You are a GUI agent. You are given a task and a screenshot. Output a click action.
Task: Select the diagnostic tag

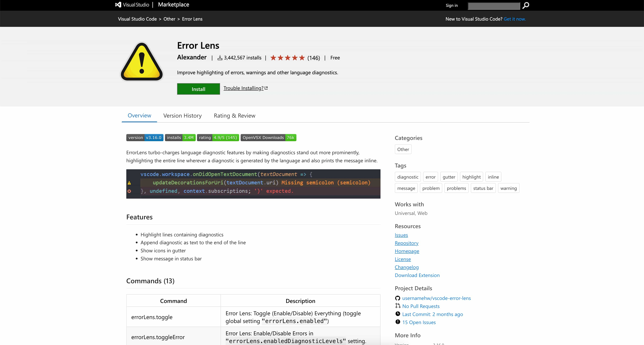[408, 177]
